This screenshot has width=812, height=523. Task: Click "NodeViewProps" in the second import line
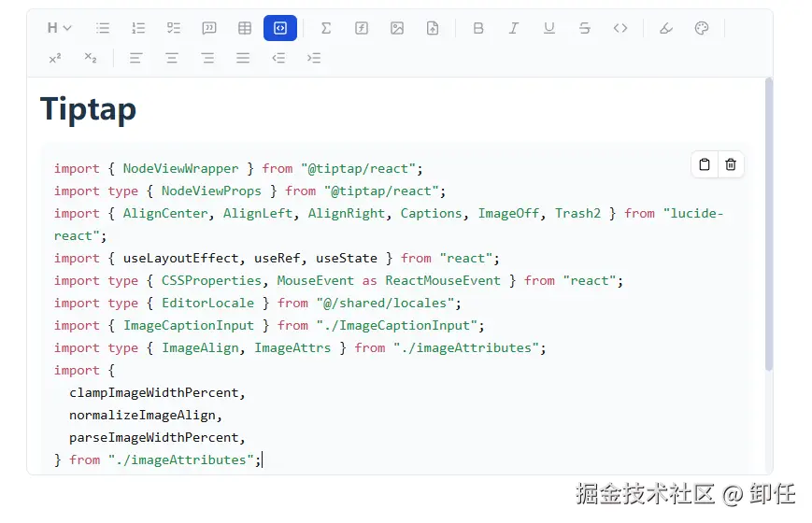pyautogui.click(x=211, y=191)
